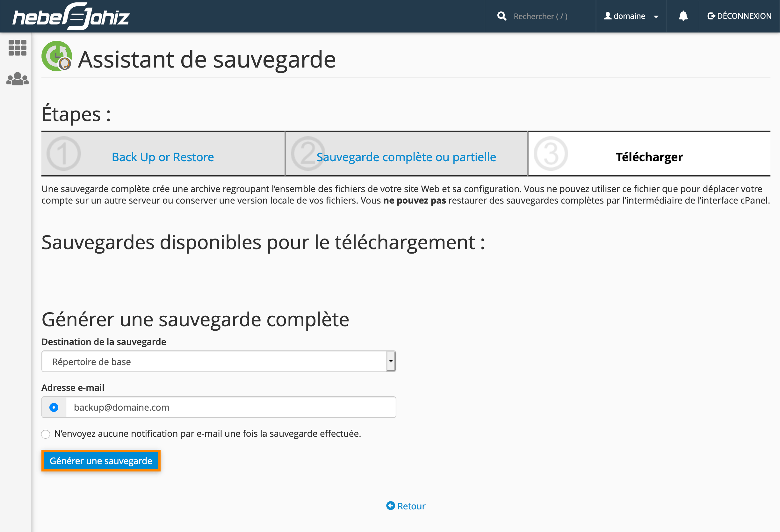Image resolution: width=780 pixels, height=532 pixels.
Task: Click the no-notification option text label
Action: coord(207,434)
